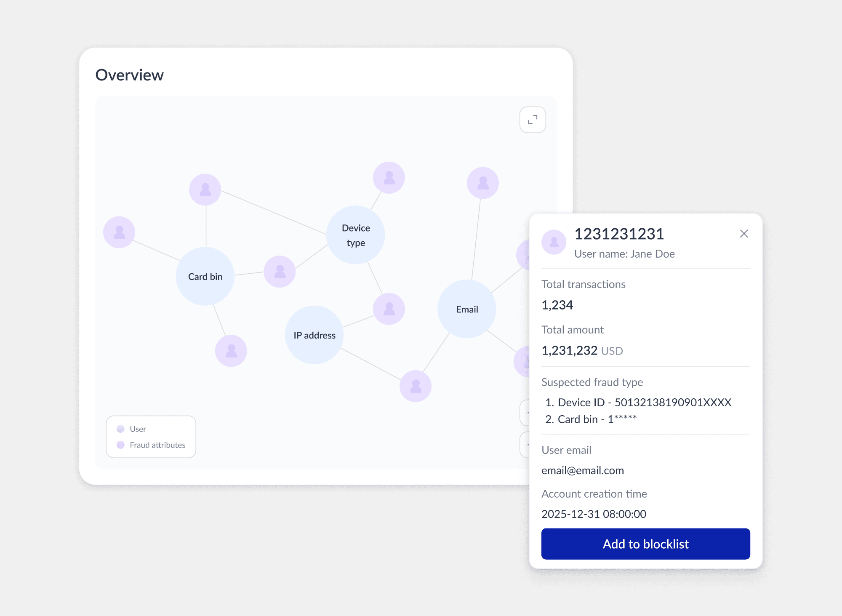The image size is (842, 616).
Task: Click the 'Total amount' label
Action: (572, 330)
